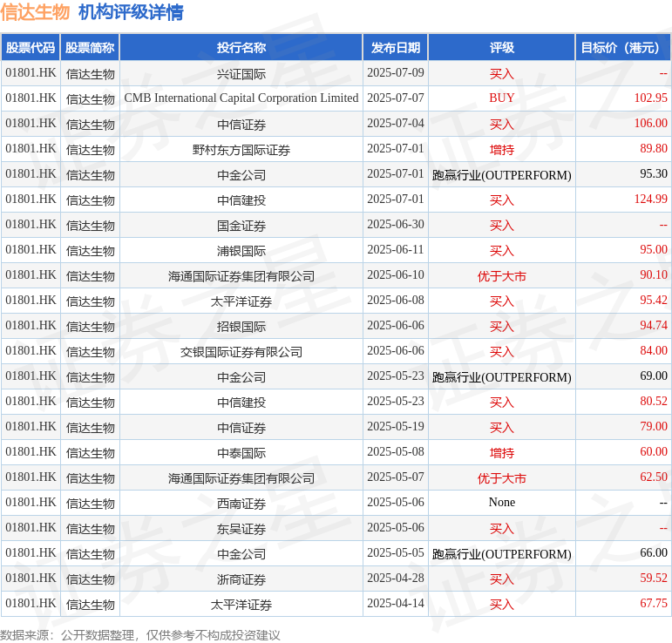The height and width of the screenshot is (643, 672).
Task: Click the 60.00 target price
Action: [654, 452]
